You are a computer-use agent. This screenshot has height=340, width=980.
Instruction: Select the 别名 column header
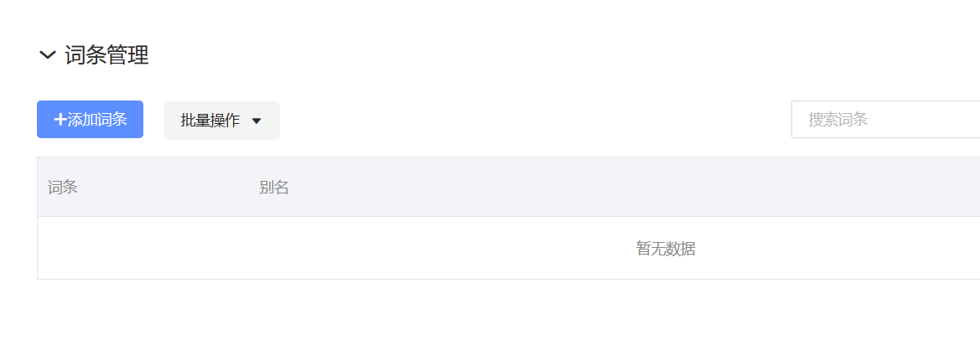[274, 187]
